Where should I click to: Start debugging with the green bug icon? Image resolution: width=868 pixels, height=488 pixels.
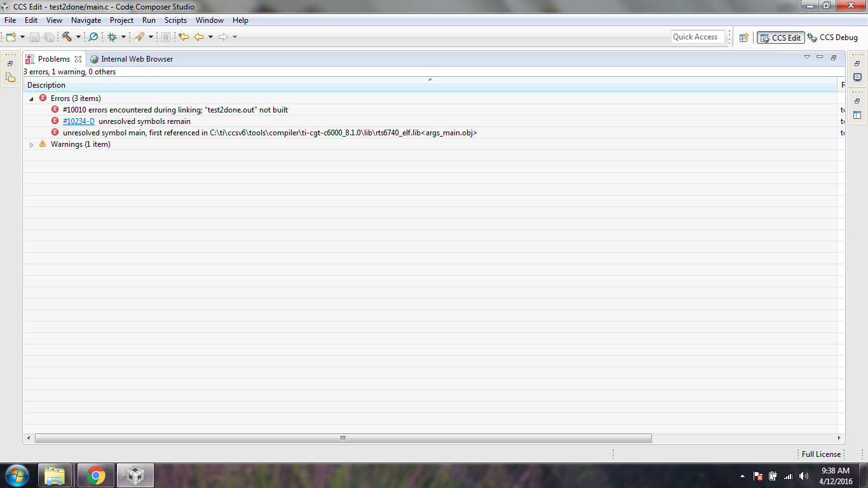pos(112,37)
